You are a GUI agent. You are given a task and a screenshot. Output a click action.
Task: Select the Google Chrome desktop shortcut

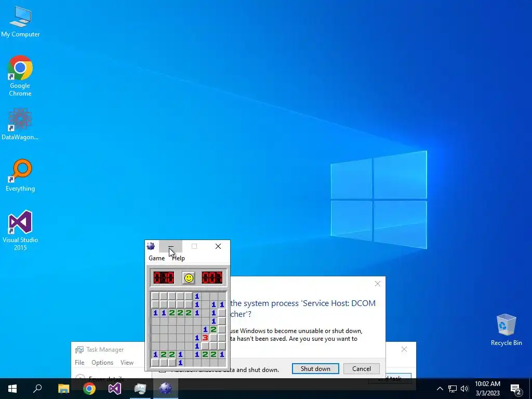[x=20, y=76]
